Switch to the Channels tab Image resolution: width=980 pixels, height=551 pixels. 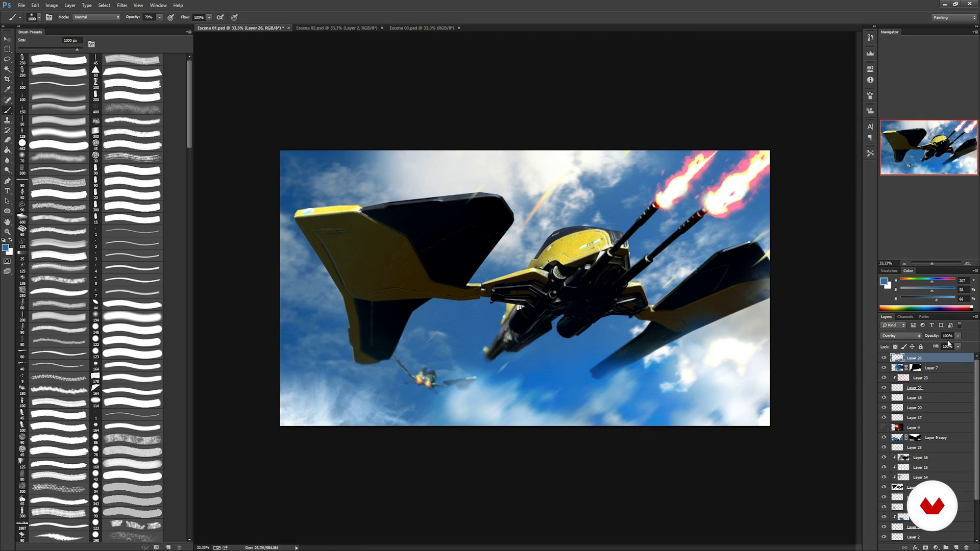pos(905,317)
